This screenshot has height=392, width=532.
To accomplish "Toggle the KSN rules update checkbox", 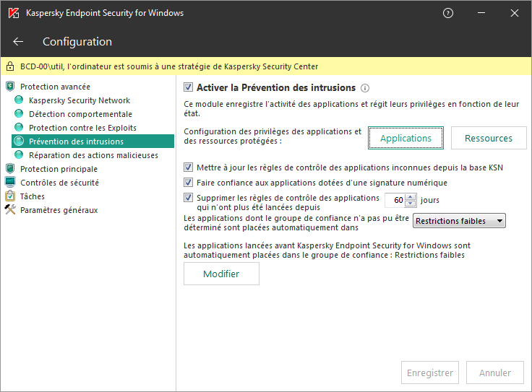I will pyautogui.click(x=189, y=167).
